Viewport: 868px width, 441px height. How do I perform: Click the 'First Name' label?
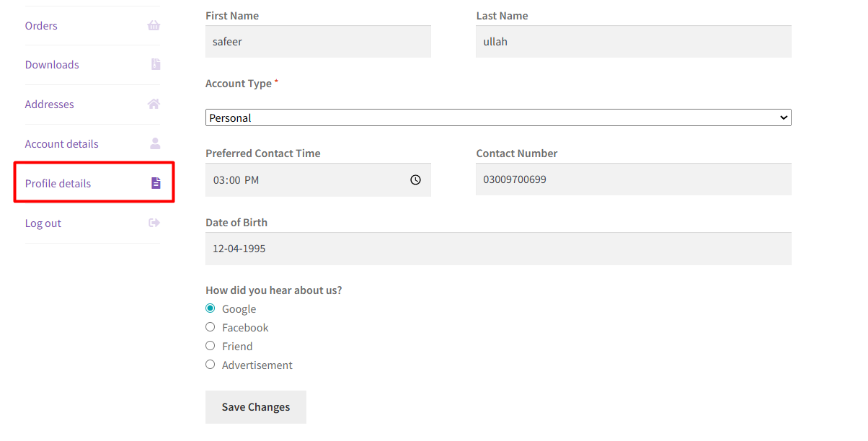232,16
